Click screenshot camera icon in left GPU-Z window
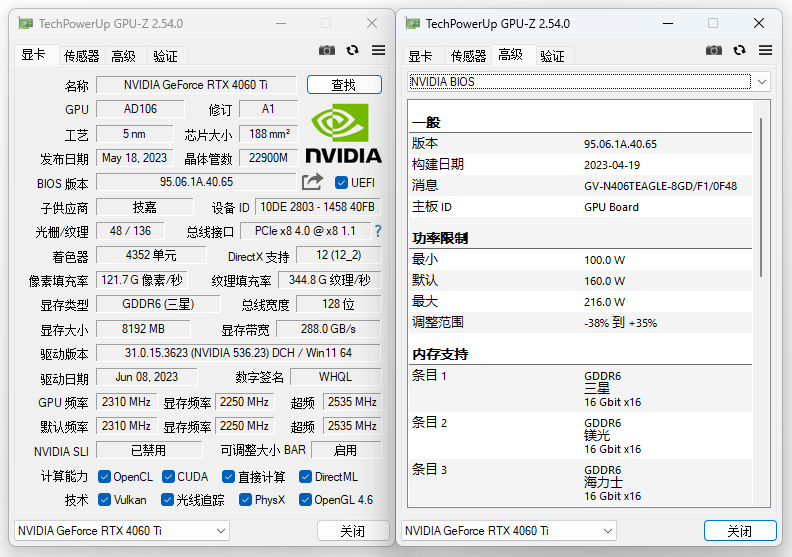Image resolution: width=792 pixels, height=557 pixels. (327, 50)
